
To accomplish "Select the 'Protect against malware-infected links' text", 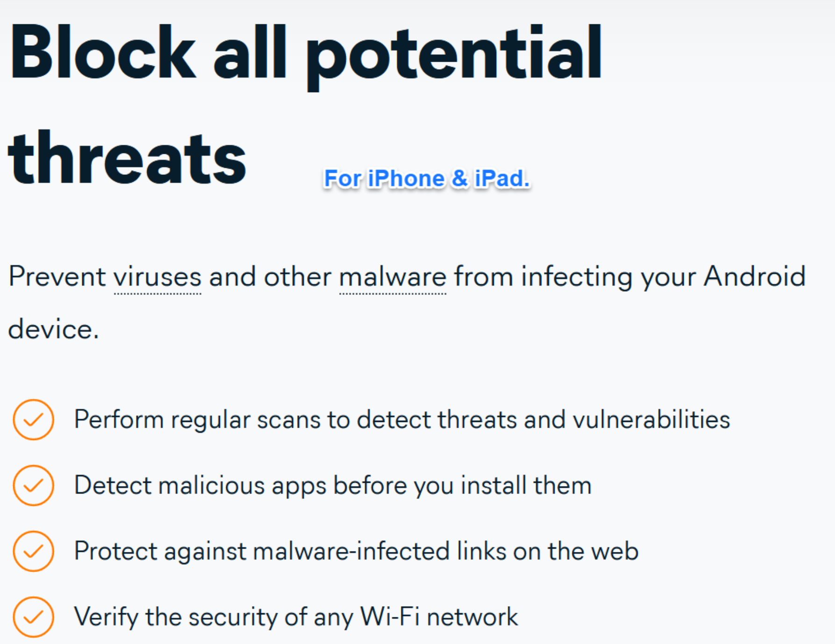I will pyautogui.click(x=356, y=551).
